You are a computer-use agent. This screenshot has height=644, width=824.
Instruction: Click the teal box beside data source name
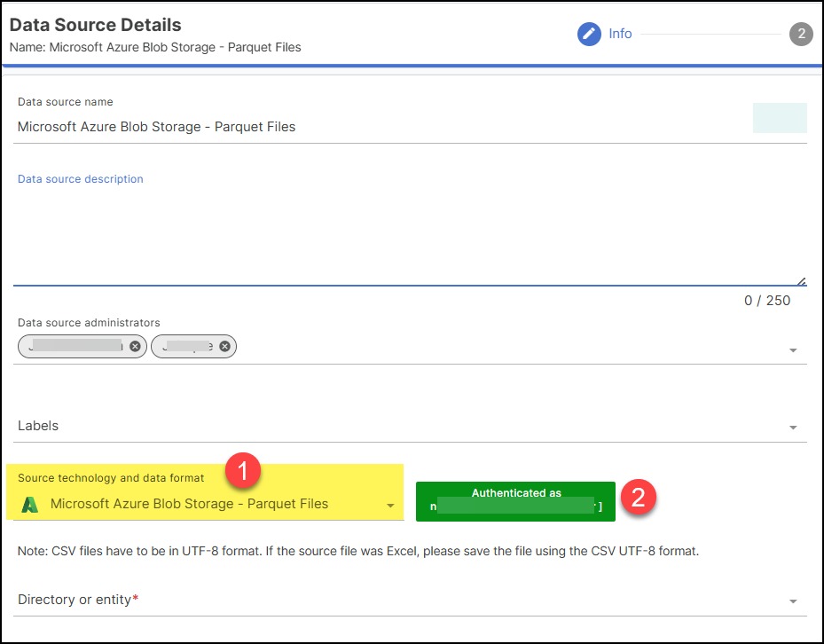[779, 118]
